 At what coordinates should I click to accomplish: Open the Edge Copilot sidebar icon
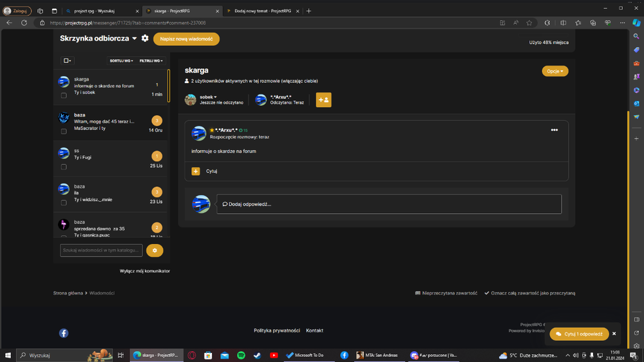click(x=636, y=23)
